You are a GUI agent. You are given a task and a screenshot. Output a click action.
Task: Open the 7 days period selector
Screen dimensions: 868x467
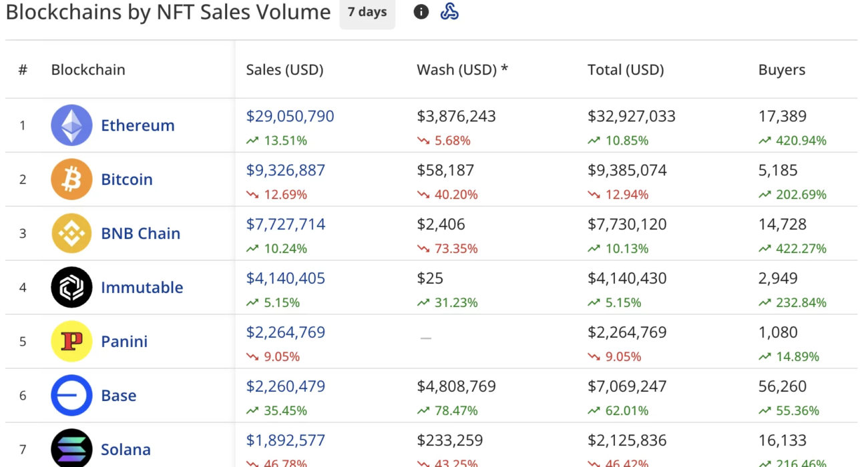coord(367,12)
